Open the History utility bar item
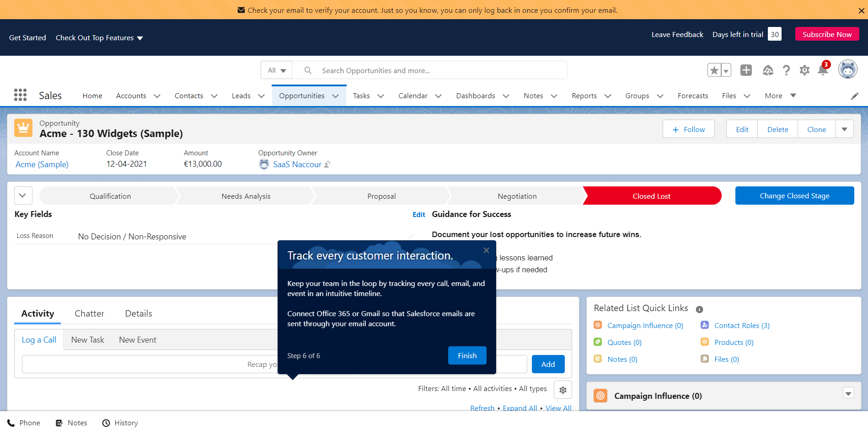This screenshot has width=868, height=434. pos(120,423)
